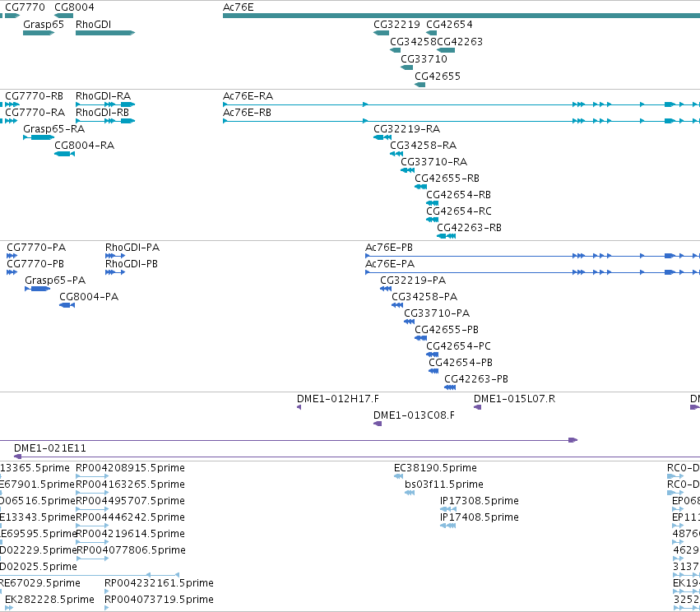Click the RP004232161.5prime EST label
700x612 pixels.
159,583
